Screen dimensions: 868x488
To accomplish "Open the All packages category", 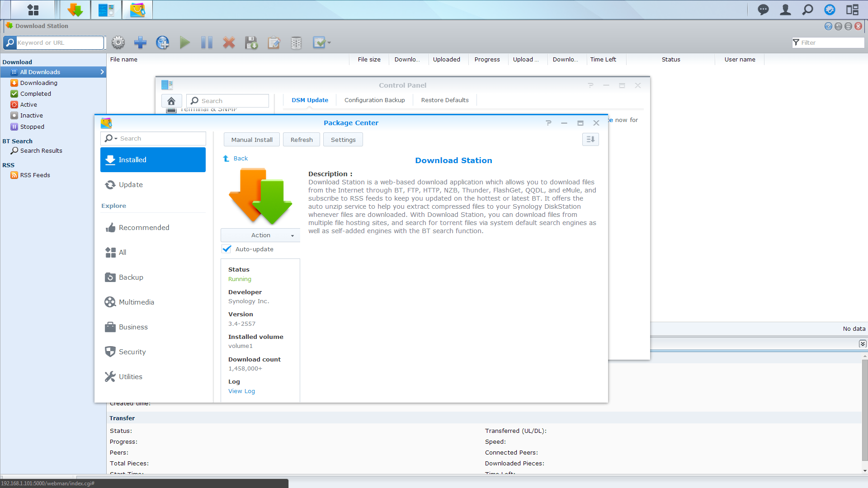I will tap(153, 252).
